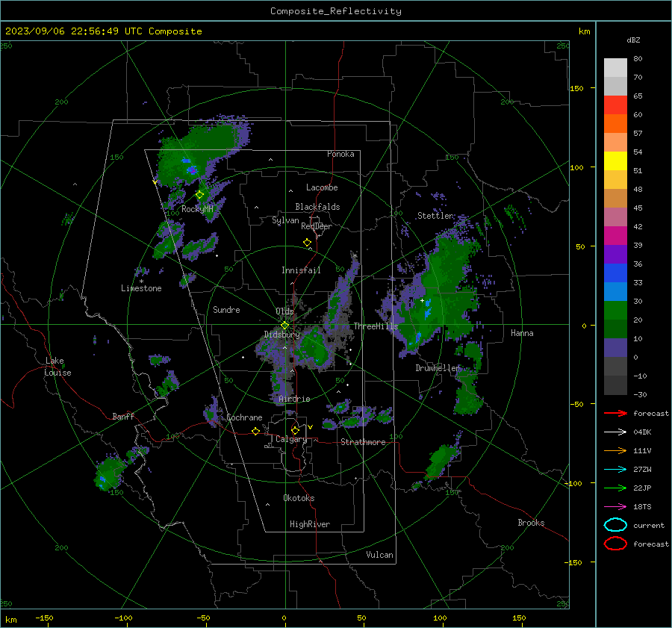Click the Vulcan city label

pyautogui.click(x=380, y=555)
